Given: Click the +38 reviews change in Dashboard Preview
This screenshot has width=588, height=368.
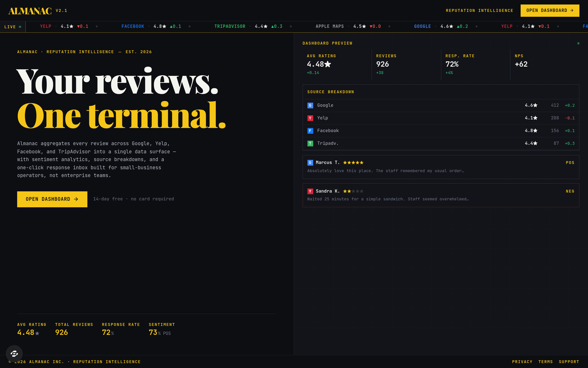Looking at the screenshot, I should coord(380,73).
